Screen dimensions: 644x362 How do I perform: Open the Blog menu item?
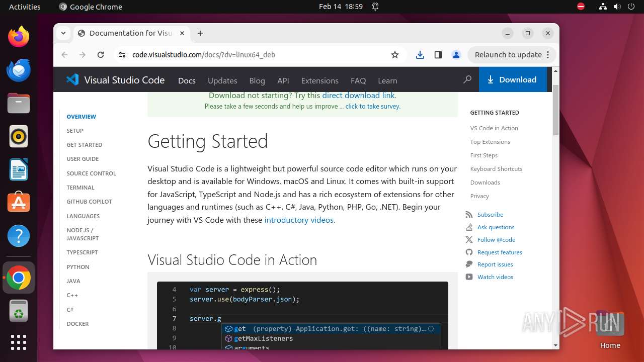tap(257, 80)
